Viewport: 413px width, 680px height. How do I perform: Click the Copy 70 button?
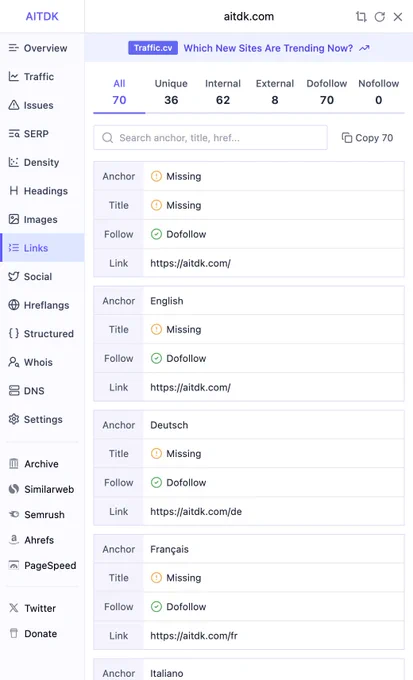pyautogui.click(x=367, y=138)
